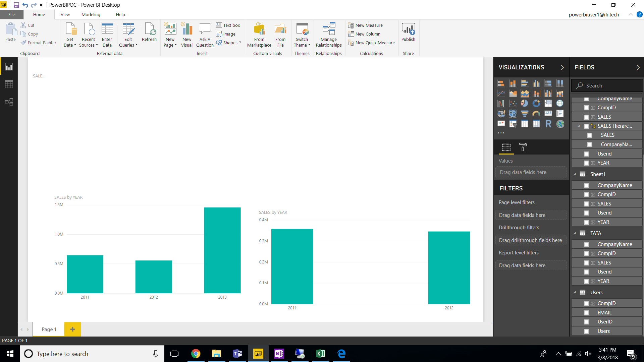Select the treemap visual
Viewport: 644px width, 362px height.
(548, 104)
